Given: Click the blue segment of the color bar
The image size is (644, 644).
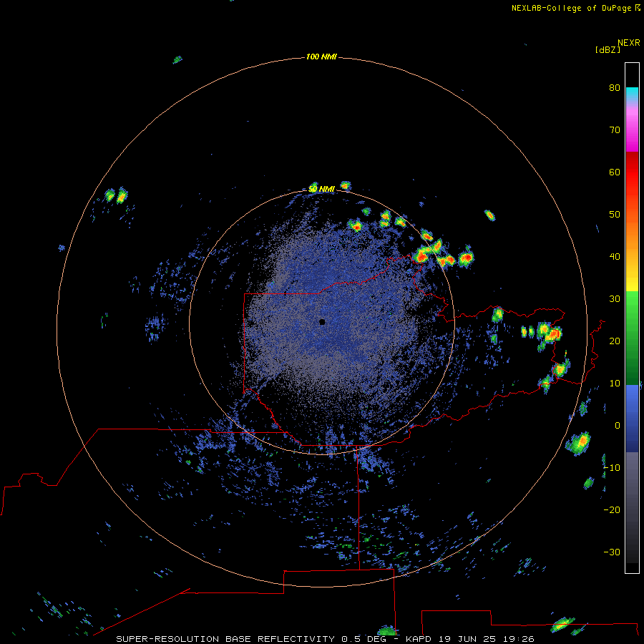Looking at the screenshot, I should point(632,418).
